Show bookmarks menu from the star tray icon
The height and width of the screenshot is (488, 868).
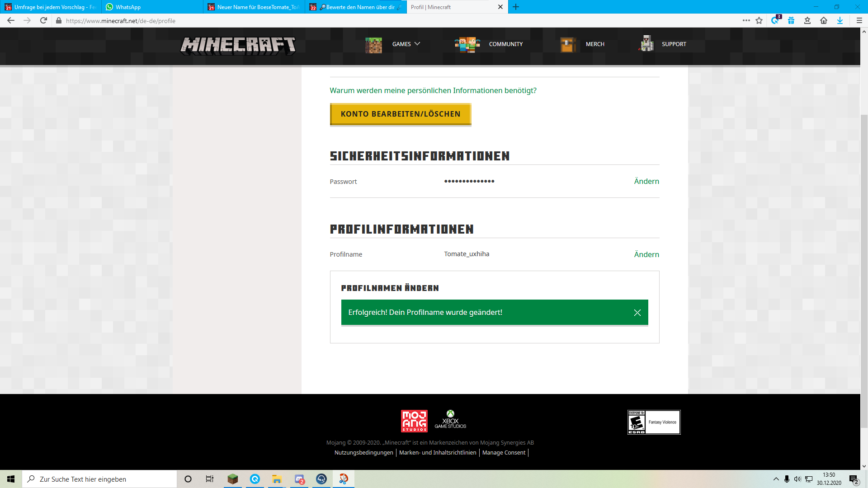coord(807,21)
